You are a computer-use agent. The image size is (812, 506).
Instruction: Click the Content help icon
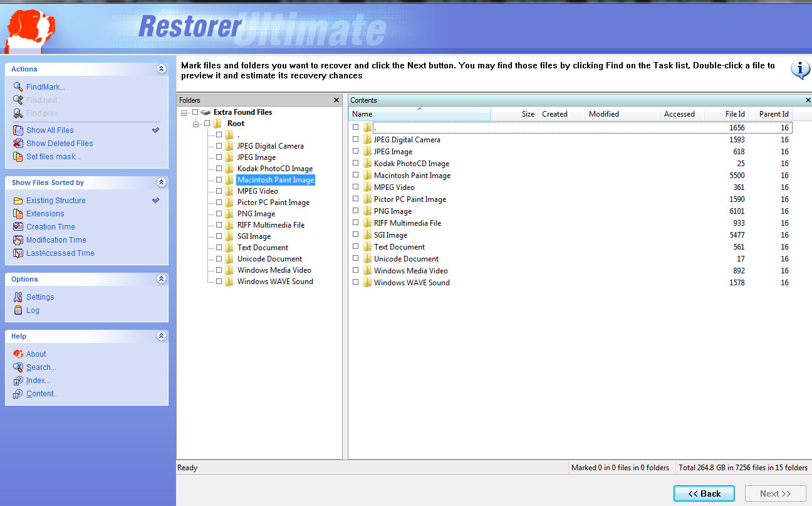18,394
